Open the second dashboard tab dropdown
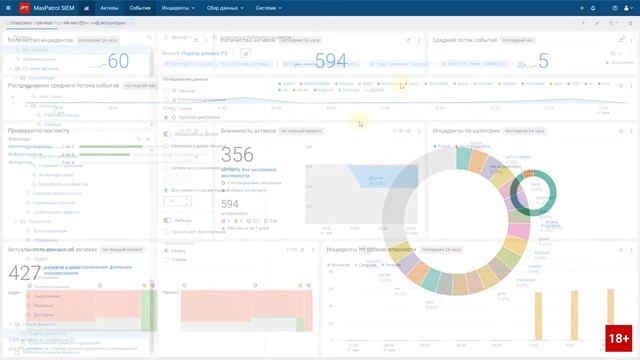 tap(131, 23)
